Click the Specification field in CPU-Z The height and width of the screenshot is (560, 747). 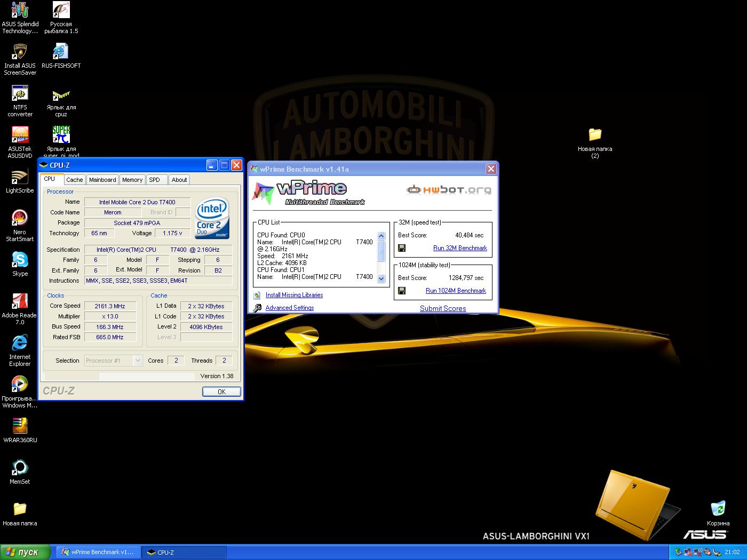click(x=158, y=250)
